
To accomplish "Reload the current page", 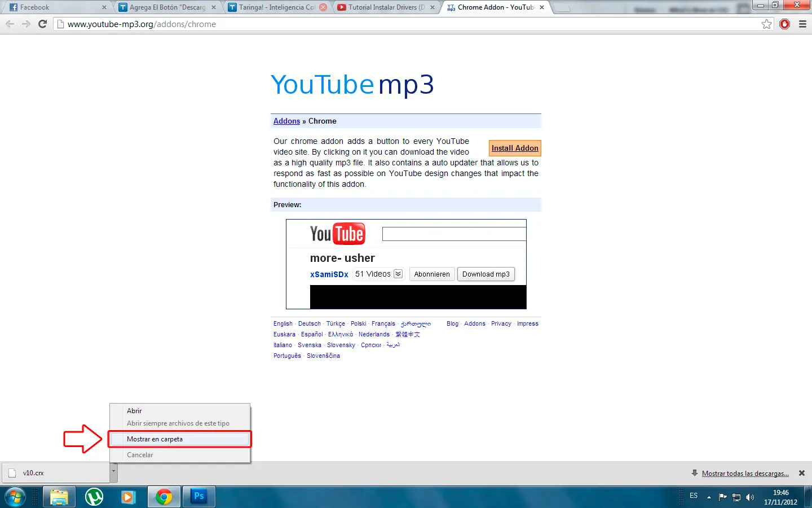I will pos(42,24).
